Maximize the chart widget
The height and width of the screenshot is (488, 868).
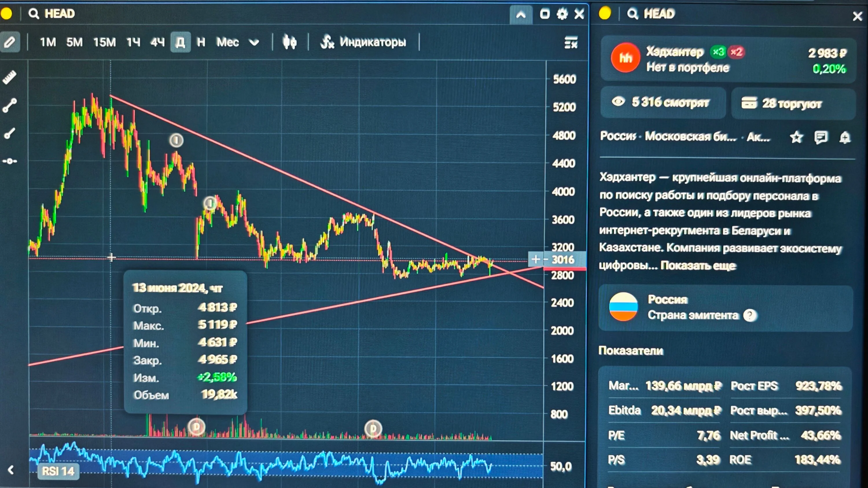(x=545, y=14)
